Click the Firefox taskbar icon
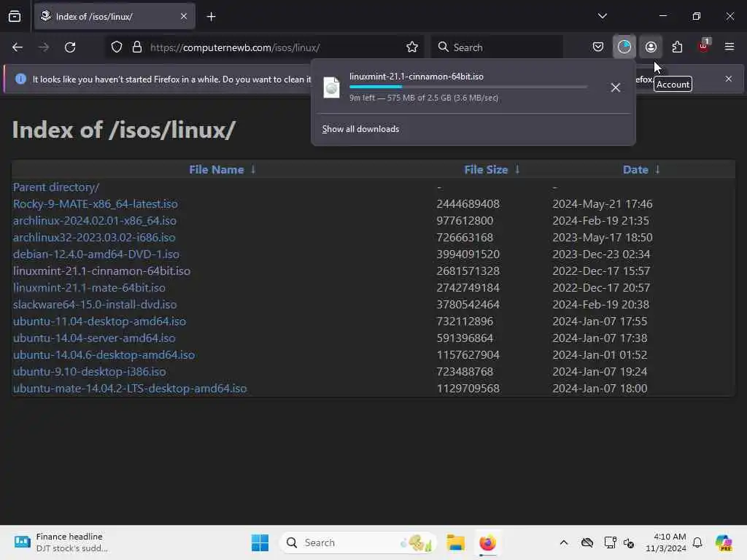Viewport: 747px width, 560px height. 487,542
